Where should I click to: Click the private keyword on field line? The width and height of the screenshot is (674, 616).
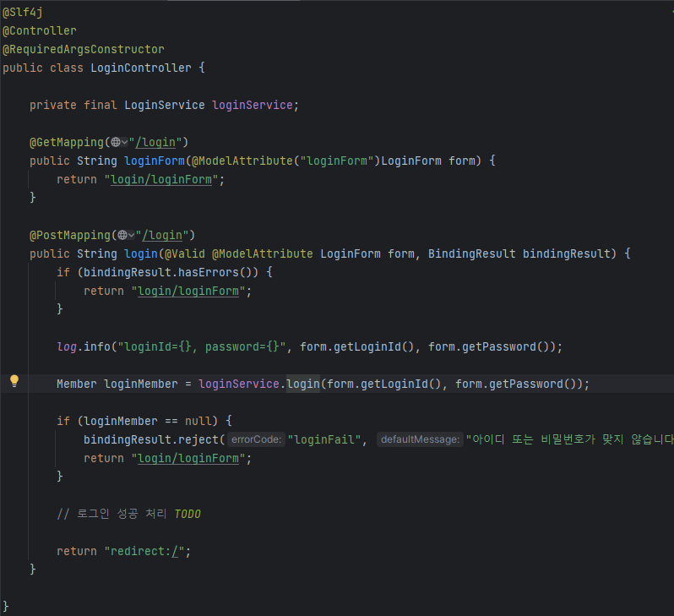tap(53, 105)
